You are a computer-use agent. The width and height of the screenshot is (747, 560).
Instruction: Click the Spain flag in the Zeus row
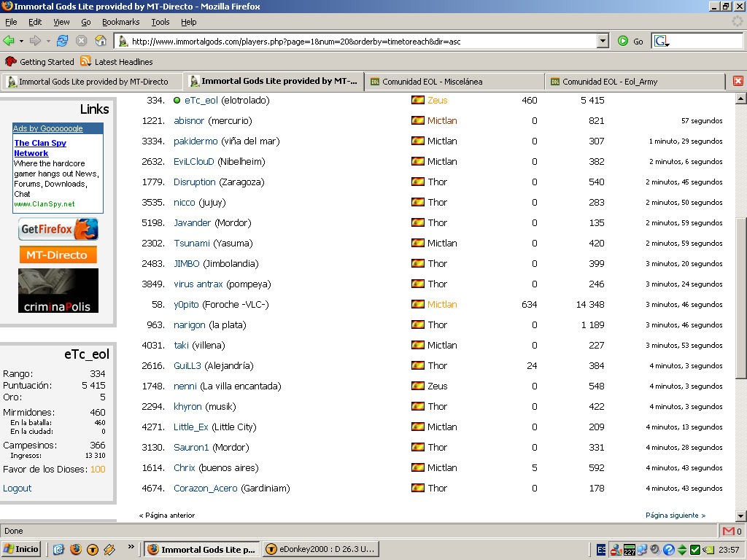pos(418,100)
